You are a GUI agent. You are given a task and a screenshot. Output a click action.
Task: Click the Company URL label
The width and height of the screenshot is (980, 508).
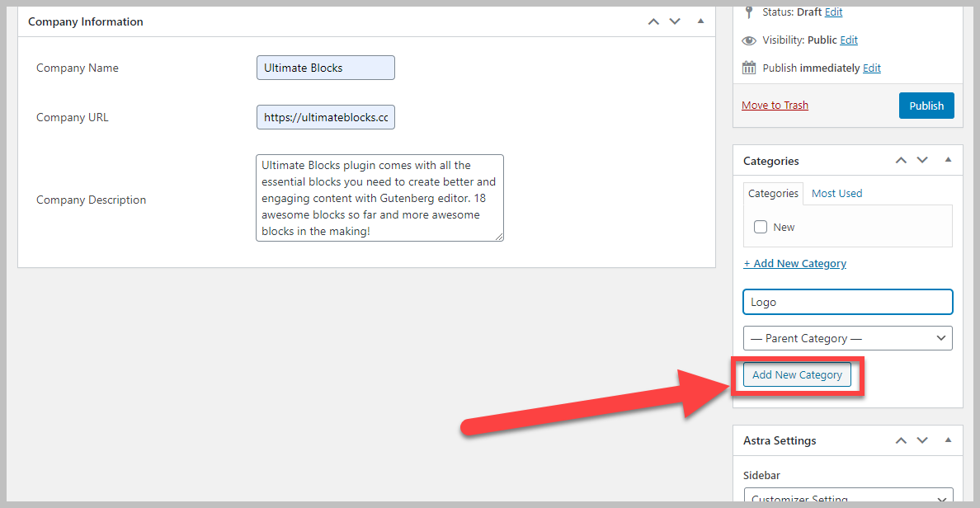[x=73, y=117]
